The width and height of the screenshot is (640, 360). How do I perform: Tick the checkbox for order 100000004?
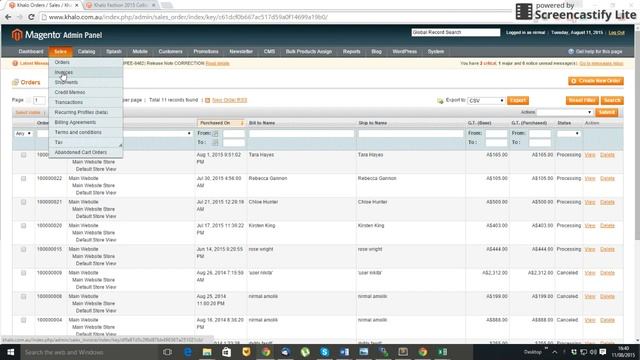(24, 320)
